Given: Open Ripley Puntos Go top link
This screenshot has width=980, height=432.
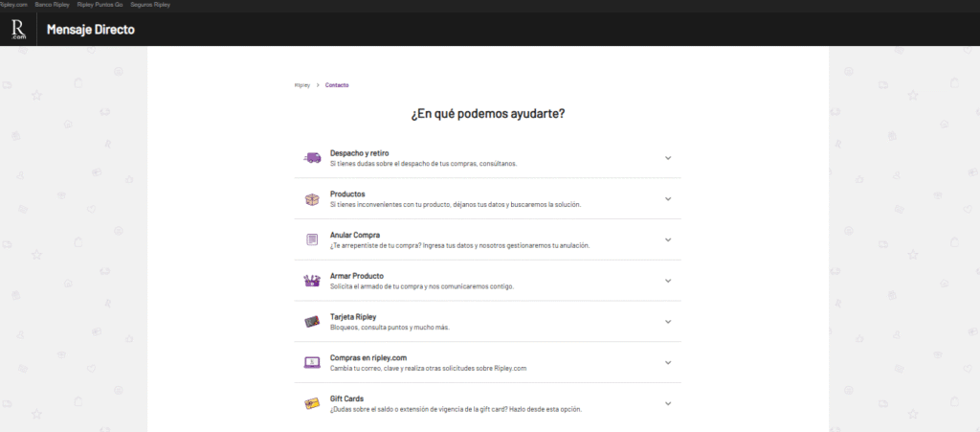Looking at the screenshot, I should [100, 5].
